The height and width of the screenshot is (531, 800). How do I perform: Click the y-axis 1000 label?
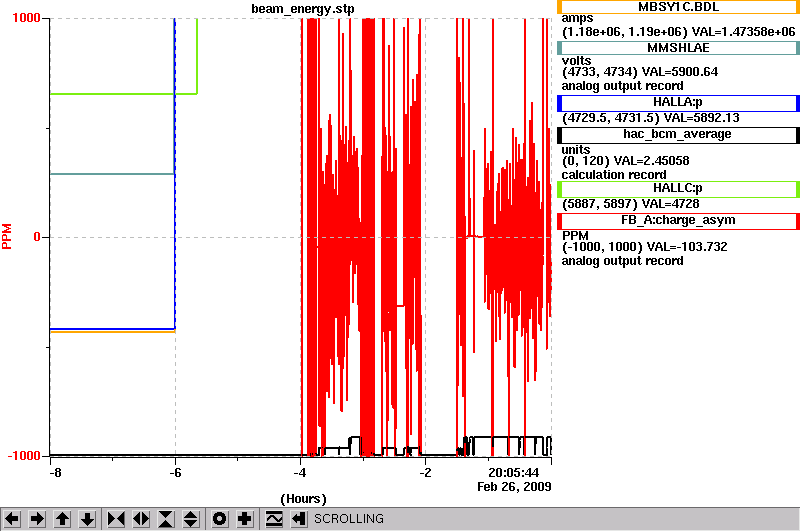26,18
